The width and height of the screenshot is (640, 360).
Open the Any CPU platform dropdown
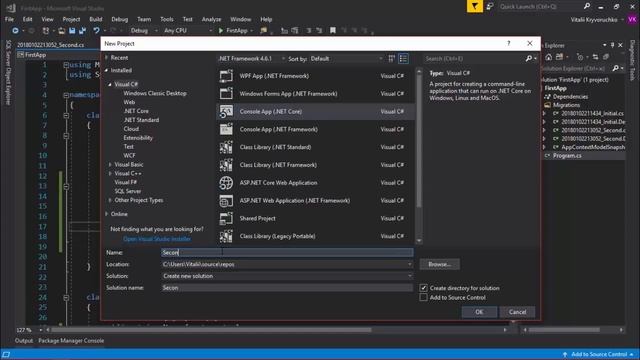pos(188,31)
